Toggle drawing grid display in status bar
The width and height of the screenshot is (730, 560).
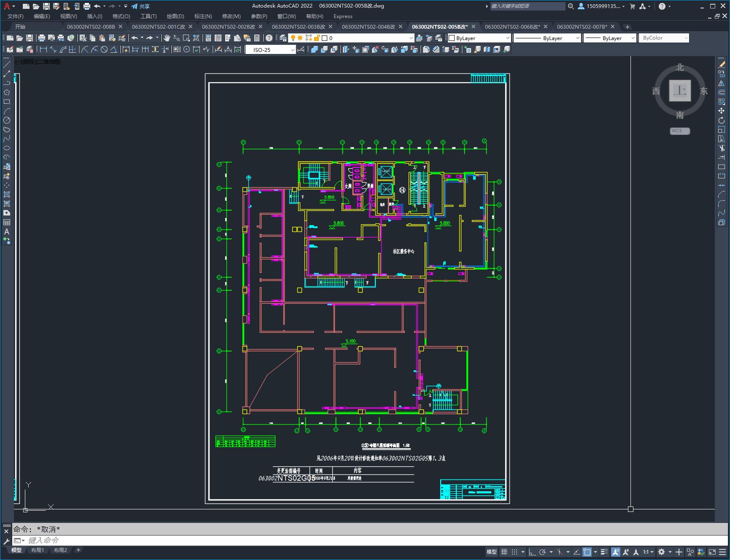(x=504, y=552)
